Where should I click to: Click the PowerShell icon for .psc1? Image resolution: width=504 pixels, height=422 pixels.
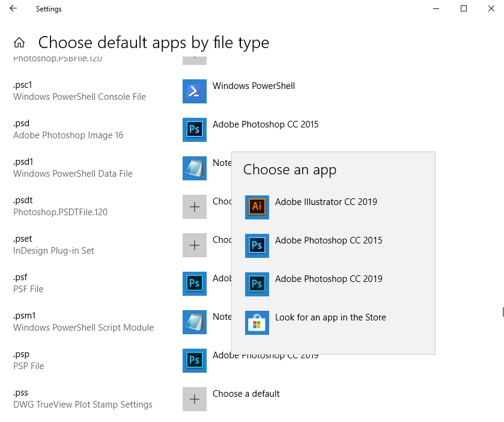coord(195,91)
